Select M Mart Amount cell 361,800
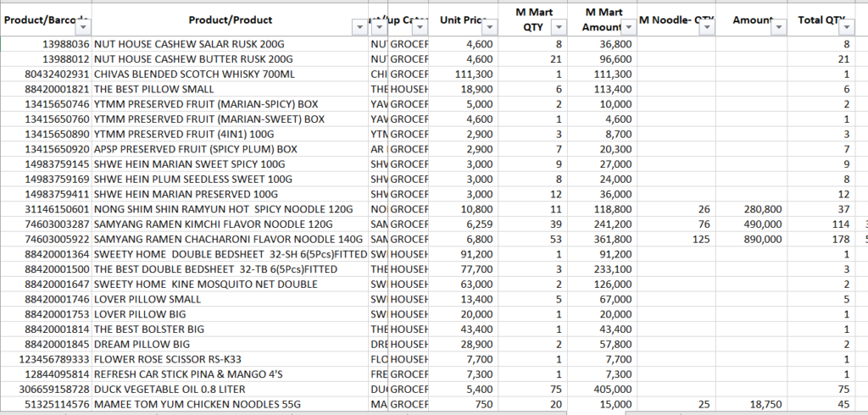 pyautogui.click(x=602, y=239)
